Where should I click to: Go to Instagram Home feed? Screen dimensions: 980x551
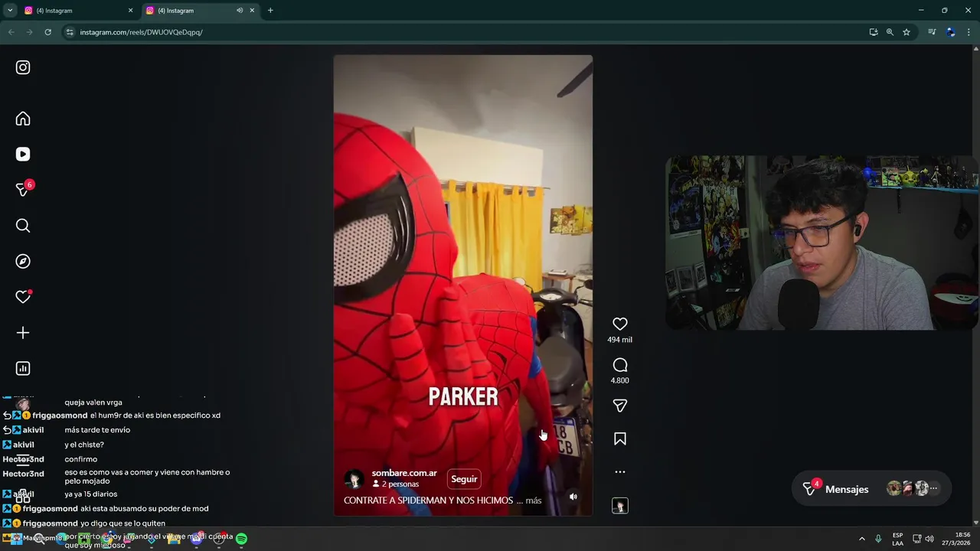click(x=23, y=119)
